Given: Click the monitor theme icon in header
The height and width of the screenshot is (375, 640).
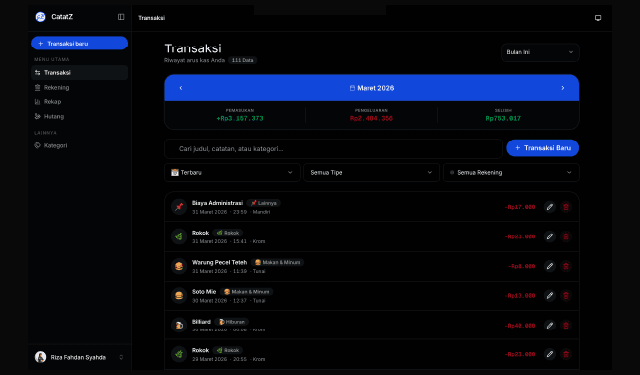Looking at the screenshot, I should (598, 18).
